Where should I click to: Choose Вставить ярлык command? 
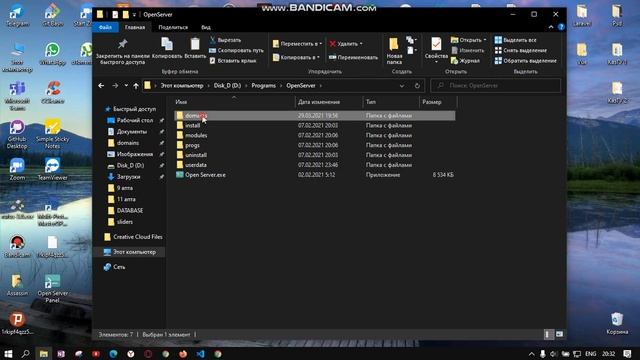coord(233,60)
